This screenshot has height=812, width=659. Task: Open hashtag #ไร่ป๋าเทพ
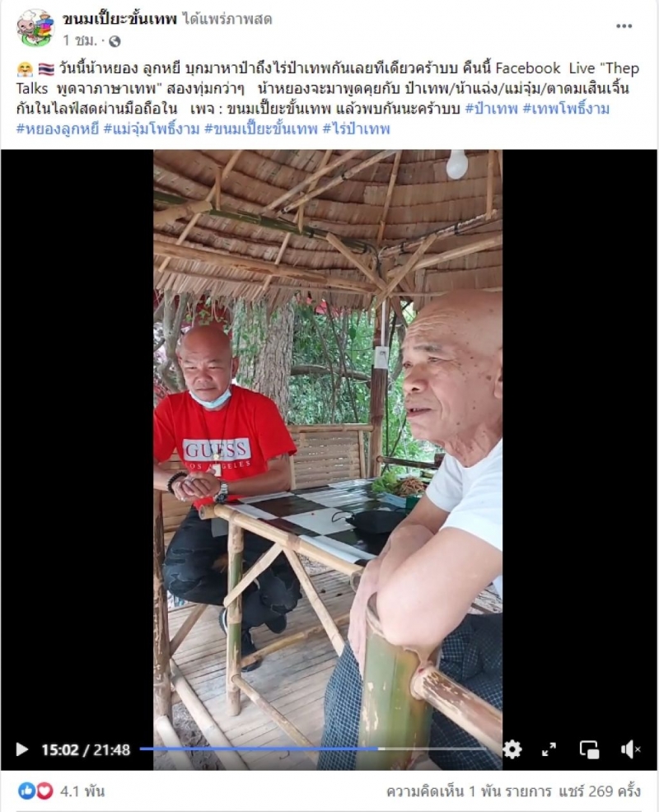click(357, 128)
